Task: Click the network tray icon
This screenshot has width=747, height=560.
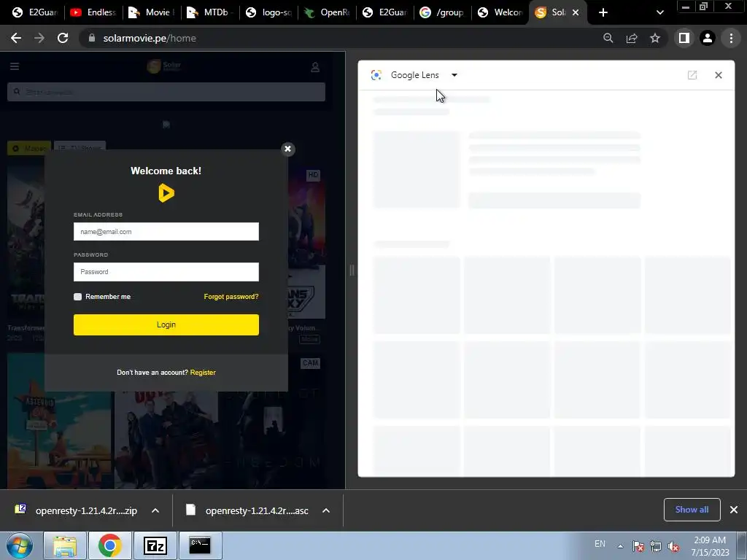Action: [x=656, y=547]
